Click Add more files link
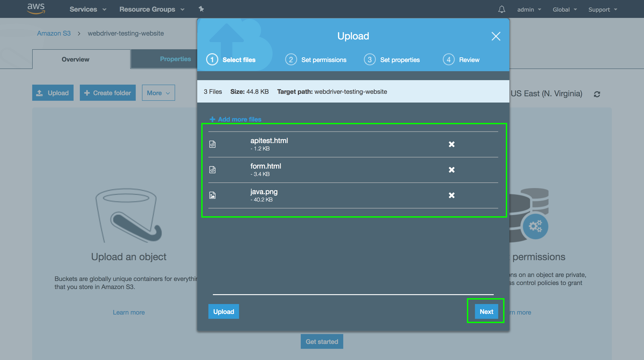The image size is (644, 360). coord(235,119)
